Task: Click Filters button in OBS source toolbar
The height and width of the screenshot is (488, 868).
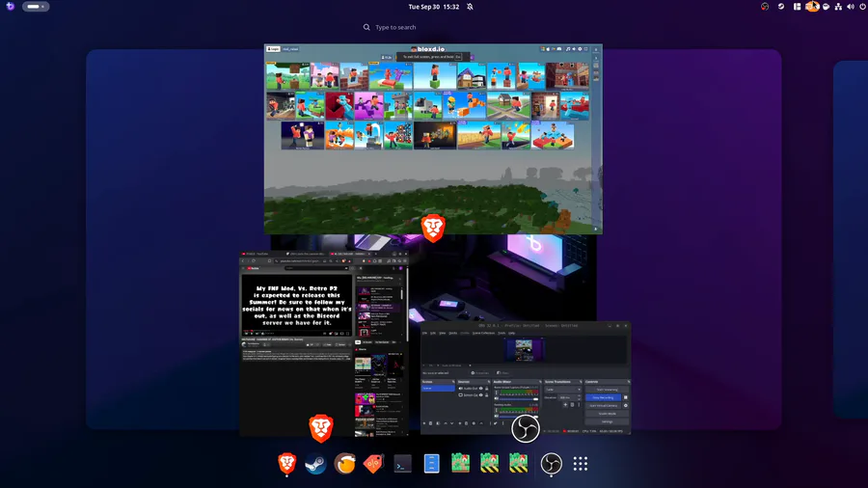Action: (x=502, y=373)
